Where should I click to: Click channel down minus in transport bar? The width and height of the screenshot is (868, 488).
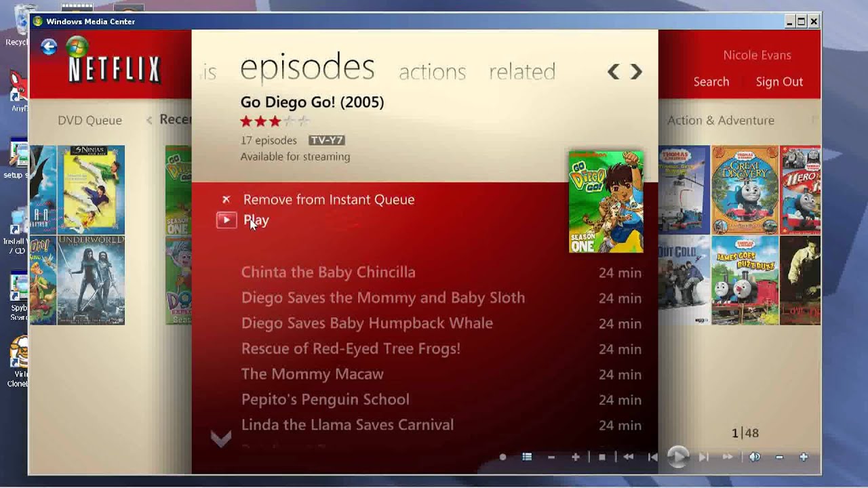click(x=551, y=457)
